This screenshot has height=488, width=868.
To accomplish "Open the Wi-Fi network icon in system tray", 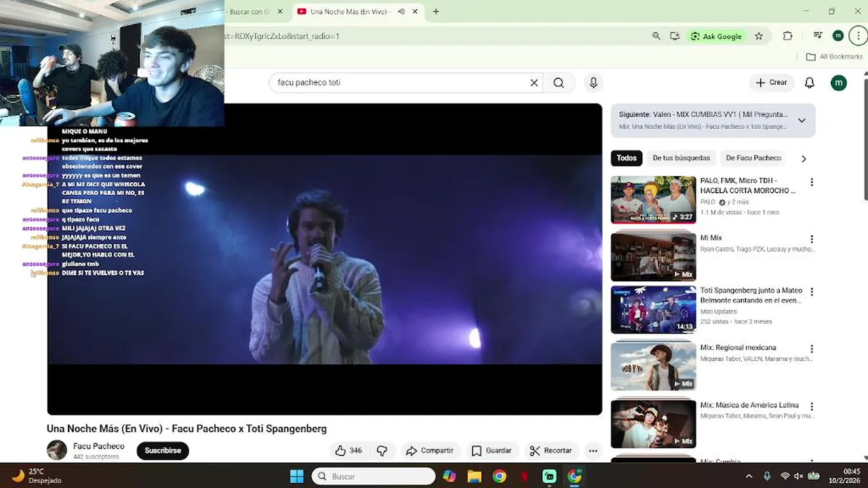I will (785, 476).
